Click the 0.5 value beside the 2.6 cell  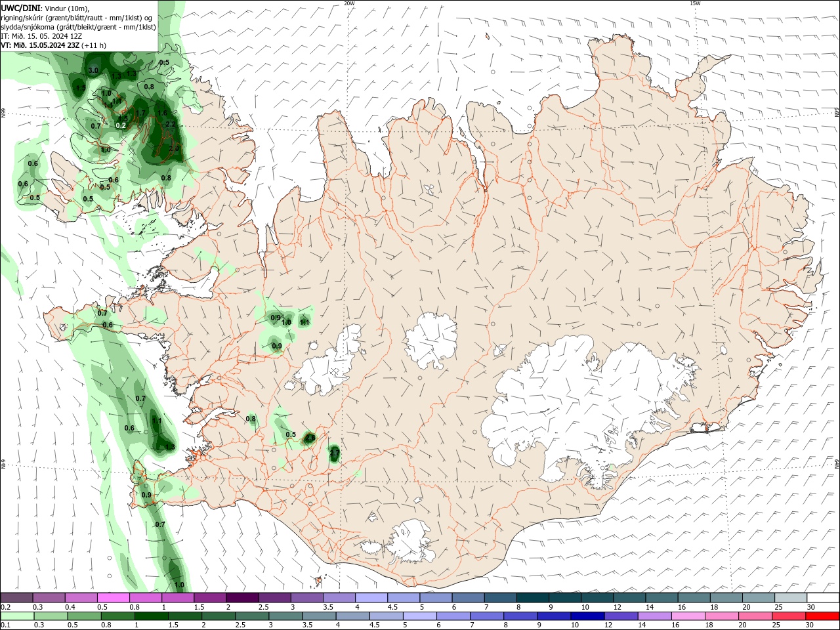[x=291, y=434]
